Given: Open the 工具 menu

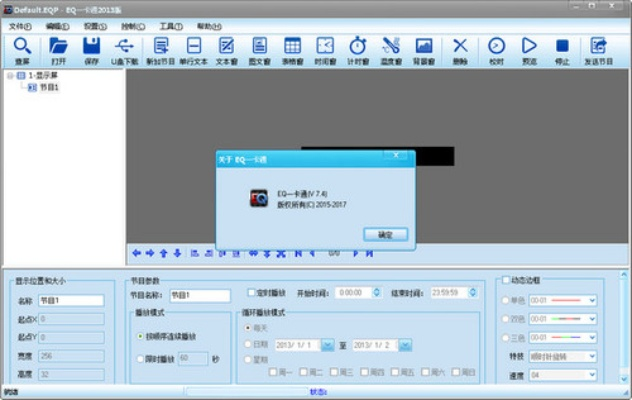Looking at the screenshot, I should (x=171, y=26).
